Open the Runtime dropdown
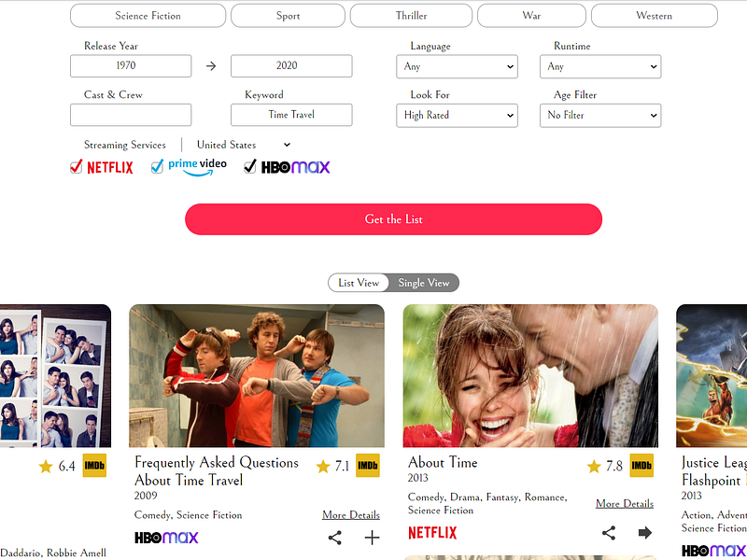 pos(600,66)
